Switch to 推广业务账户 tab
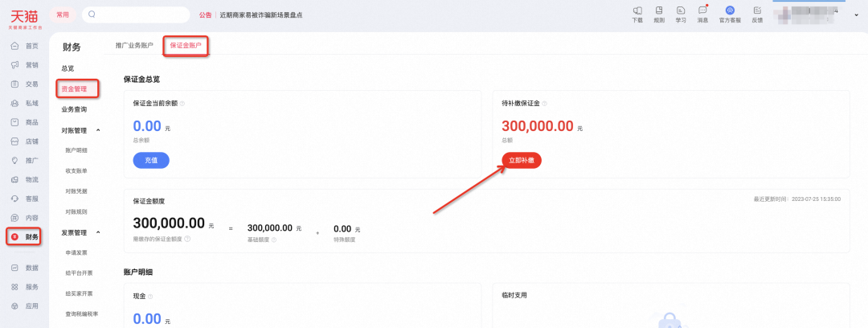This screenshot has width=868, height=328. [x=134, y=46]
